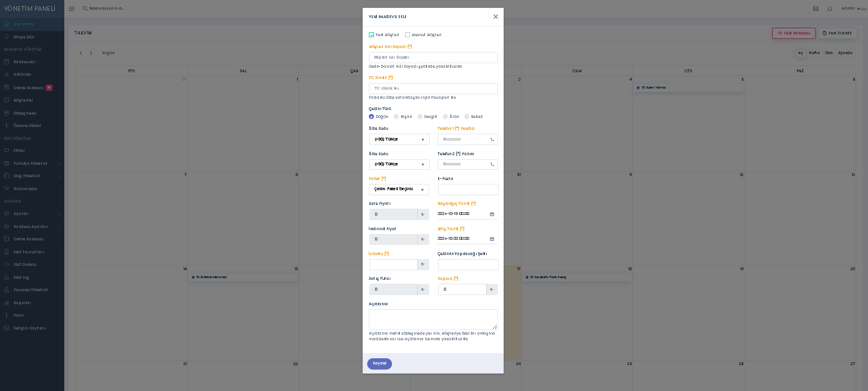Select the Nişan radio option
Image resolution: width=868 pixels, height=391 pixels.
tap(396, 117)
